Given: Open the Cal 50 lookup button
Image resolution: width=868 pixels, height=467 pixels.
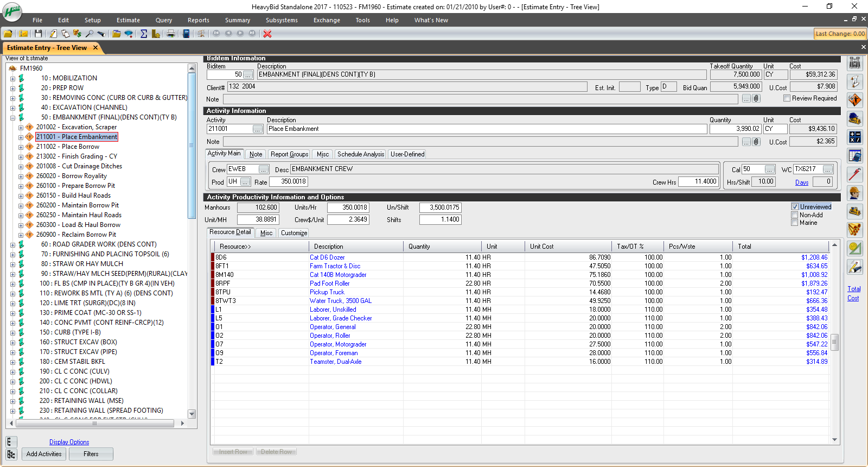Looking at the screenshot, I should point(770,169).
